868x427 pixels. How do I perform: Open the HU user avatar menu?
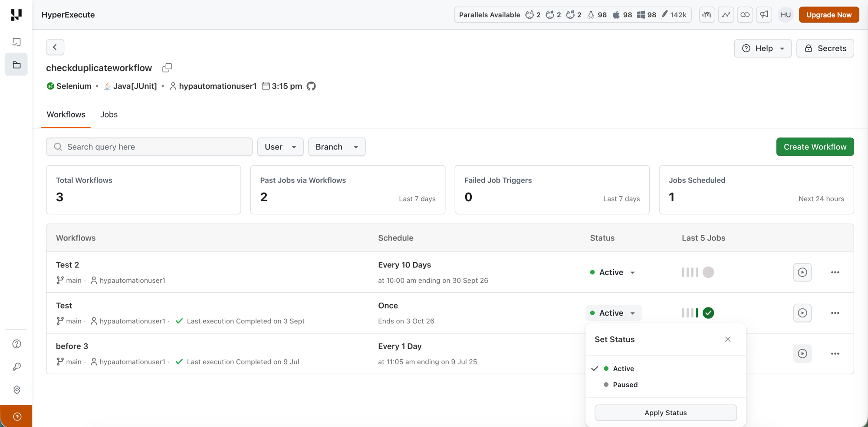[x=786, y=15]
